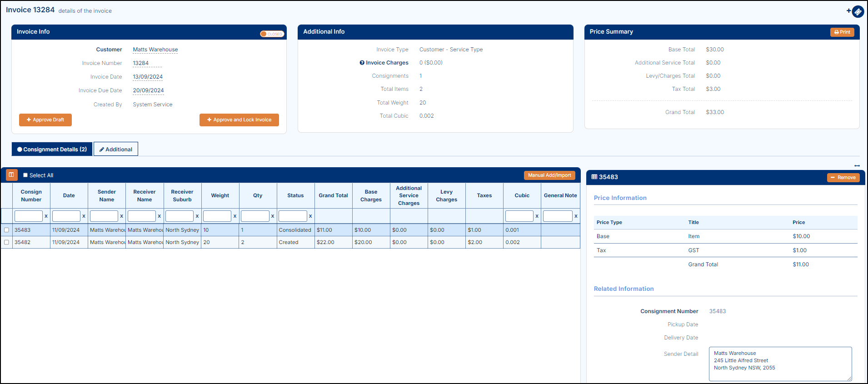Image resolution: width=868 pixels, height=384 pixels.
Task: Open the Matts Warehouse customer link
Action: tap(155, 50)
